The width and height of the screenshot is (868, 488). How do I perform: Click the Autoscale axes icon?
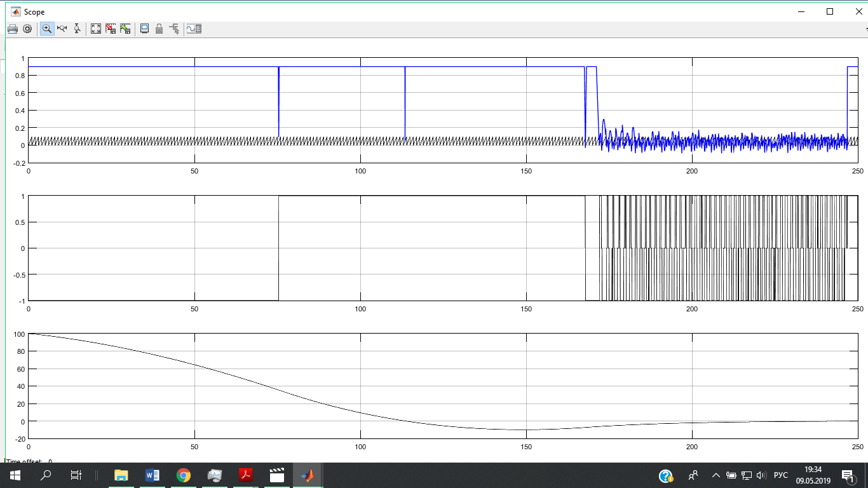(x=96, y=29)
